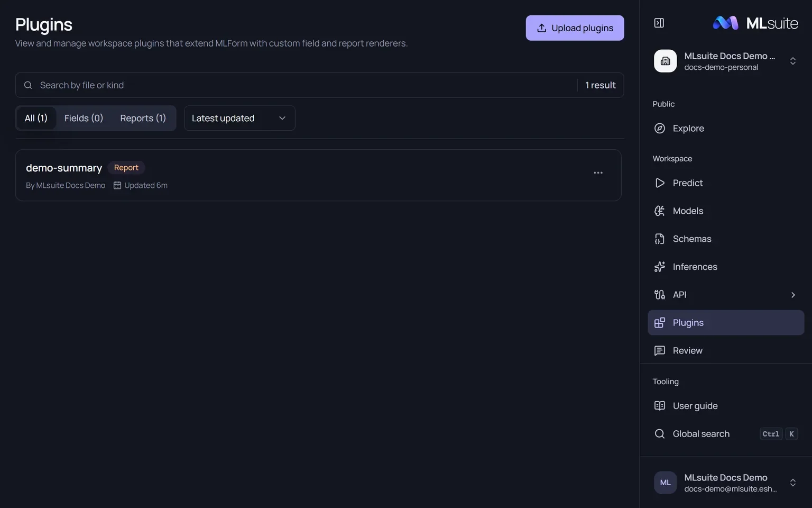Click the ML user avatar
This screenshot has width=812, height=508.
pos(666,483)
